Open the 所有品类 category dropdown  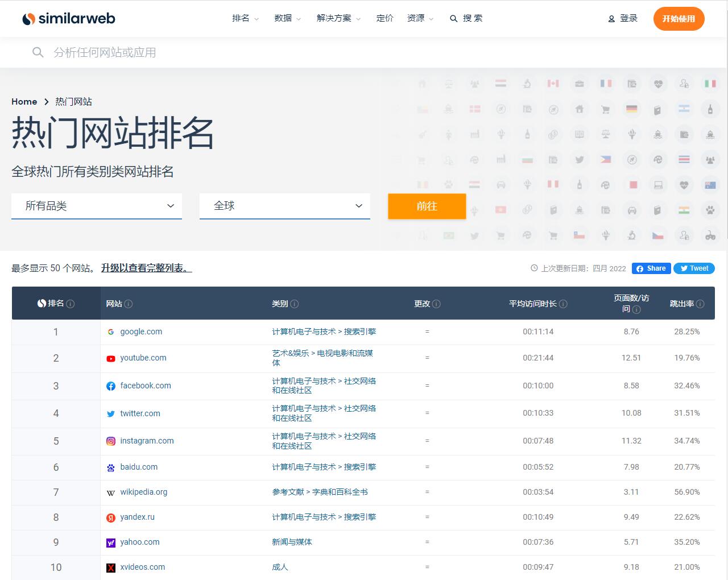click(97, 206)
